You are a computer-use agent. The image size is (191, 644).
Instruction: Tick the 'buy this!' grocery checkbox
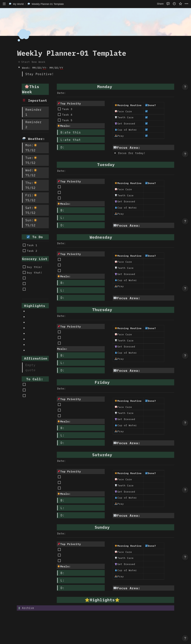click(24, 267)
